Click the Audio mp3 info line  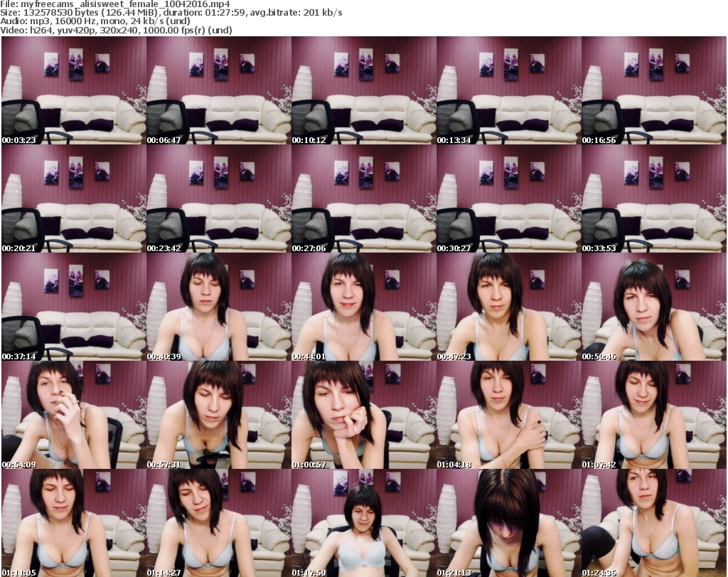(x=95, y=21)
